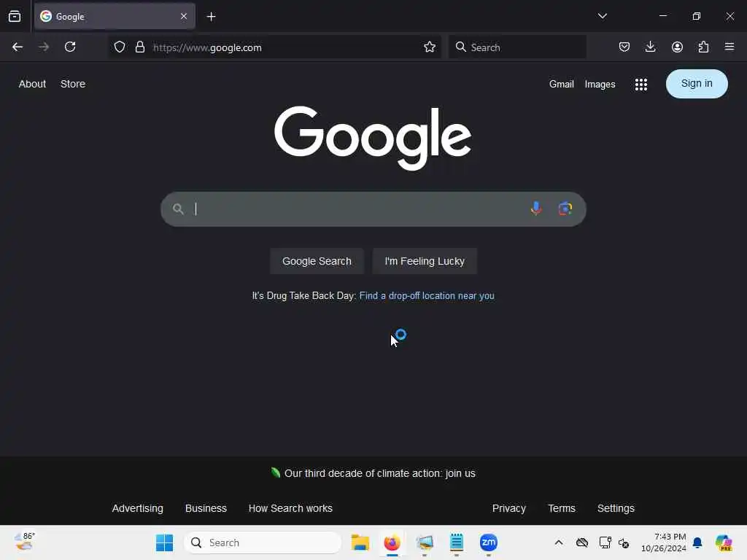This screenshot has width=747, height=560.
Task: Open How Search works link
Action: 290,508
